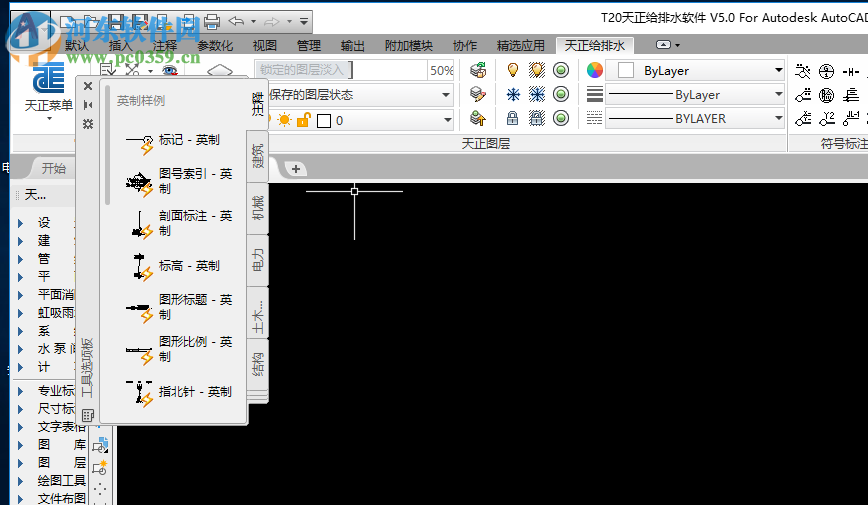This screenshot has height=505, width=868.
Task: Toggle tool palette auto-hide icon
Action: pyautogui.click(x=87, y=105)
